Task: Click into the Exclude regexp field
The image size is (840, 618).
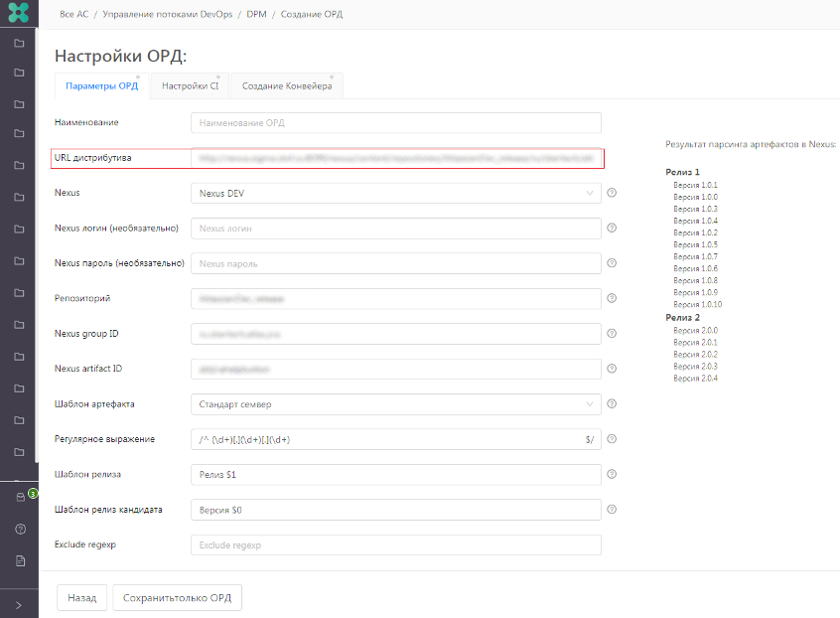Action: point(395,545)
